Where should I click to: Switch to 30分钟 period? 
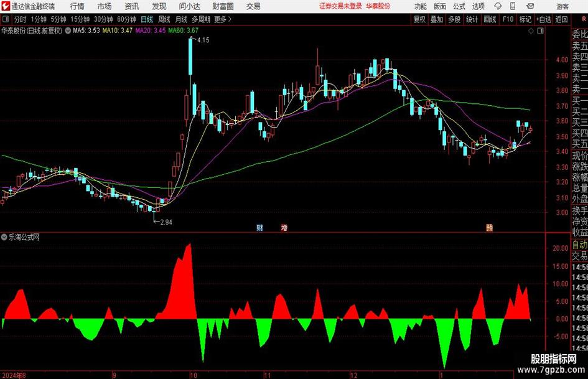pyautogui.click(x=103, y=19)
